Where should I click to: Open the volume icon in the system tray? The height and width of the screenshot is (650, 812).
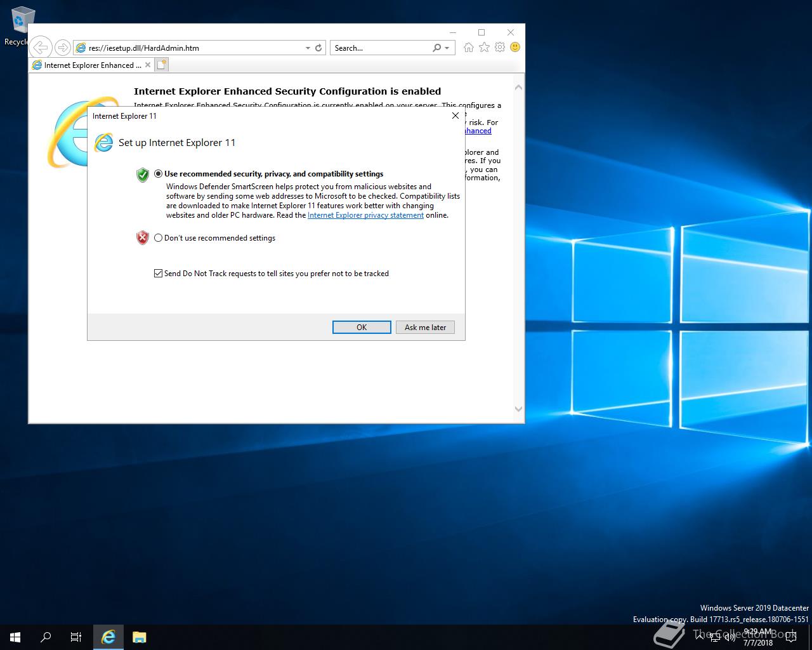730,637
